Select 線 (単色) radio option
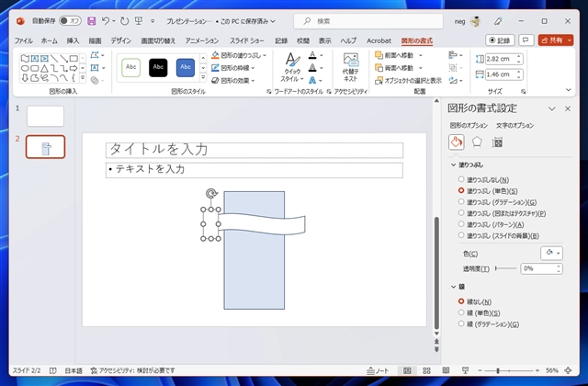The height and width of the screenshot is (386, 588). 461,312
